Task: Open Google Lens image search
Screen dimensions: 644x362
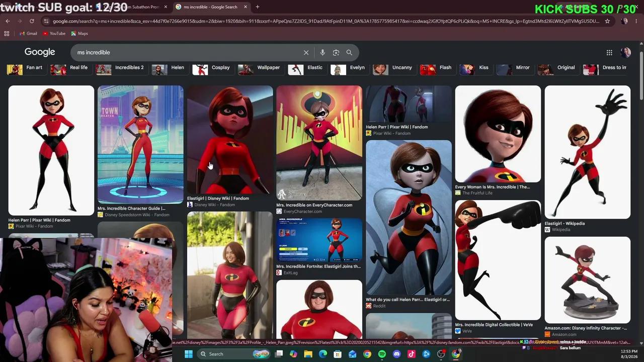Action: coord(336,52)
